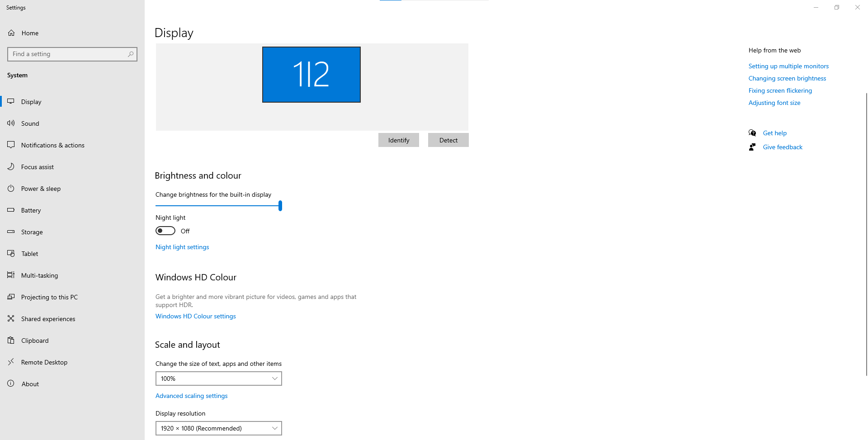Open Adjusting font size link
Image resolution: width=868 pixels, height=440 pixels.
coord(774,103)
